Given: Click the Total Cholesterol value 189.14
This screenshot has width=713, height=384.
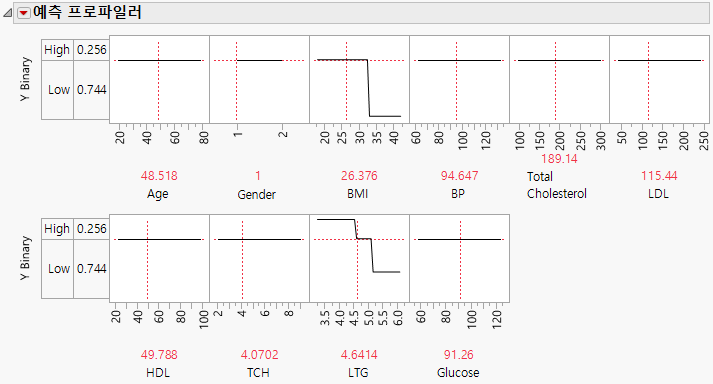Looking at the screenshot, I should click(x=559, y=158).
